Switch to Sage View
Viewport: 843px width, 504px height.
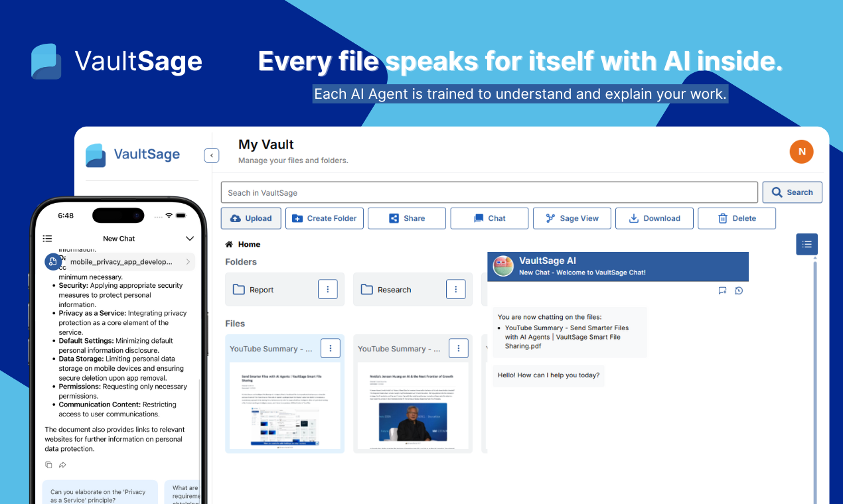pyautogui.click(x=572, y=218)
